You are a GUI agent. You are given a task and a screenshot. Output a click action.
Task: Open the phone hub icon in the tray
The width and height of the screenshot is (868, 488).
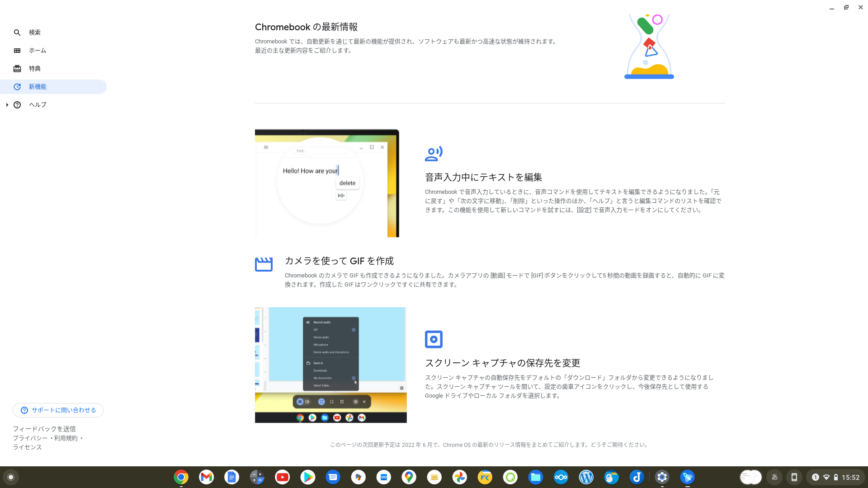click(x=794, y=477)
